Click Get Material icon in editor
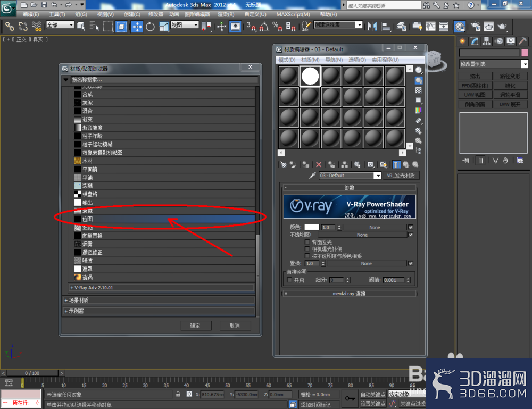The height and width of the screenshot is (409, 532). (x=283, y=164)
